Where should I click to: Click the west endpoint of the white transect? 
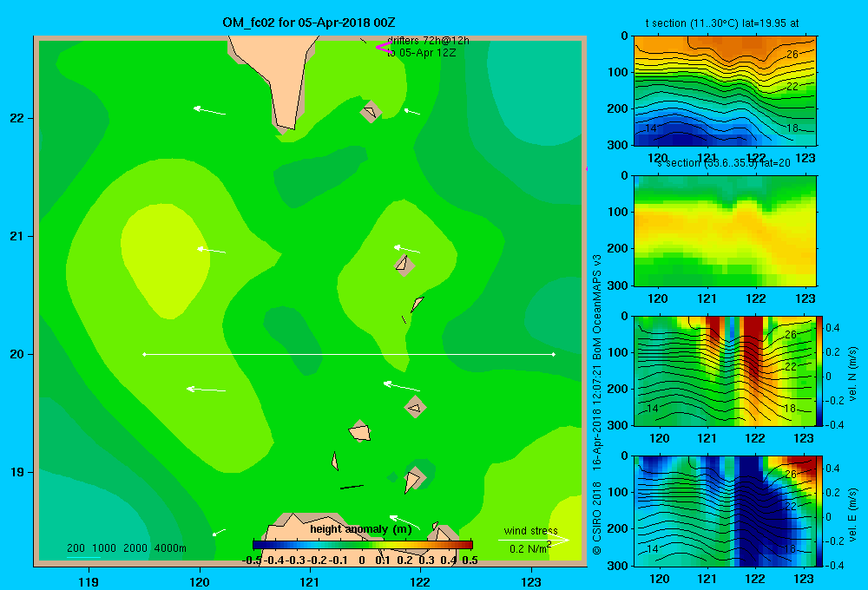click(x=144, y=354)
